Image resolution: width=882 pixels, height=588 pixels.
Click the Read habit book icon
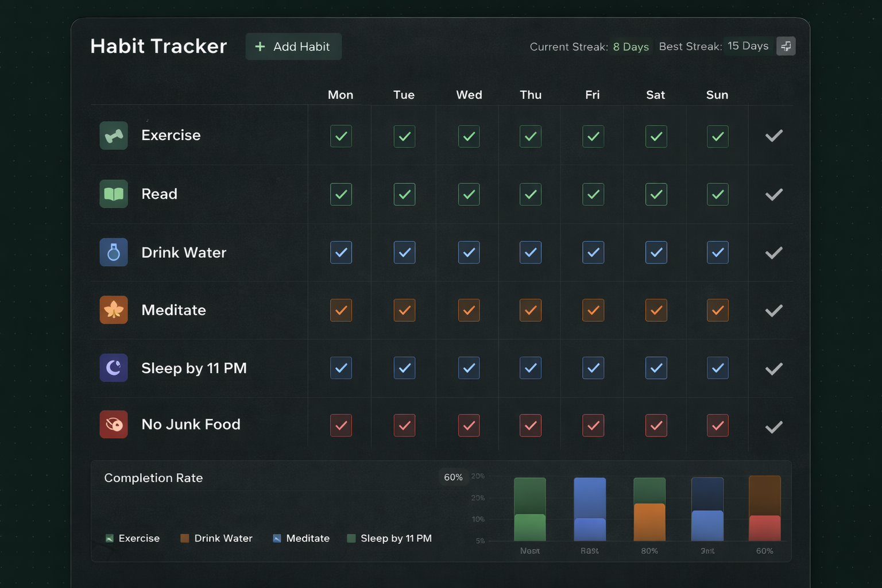tap(114, 194)
